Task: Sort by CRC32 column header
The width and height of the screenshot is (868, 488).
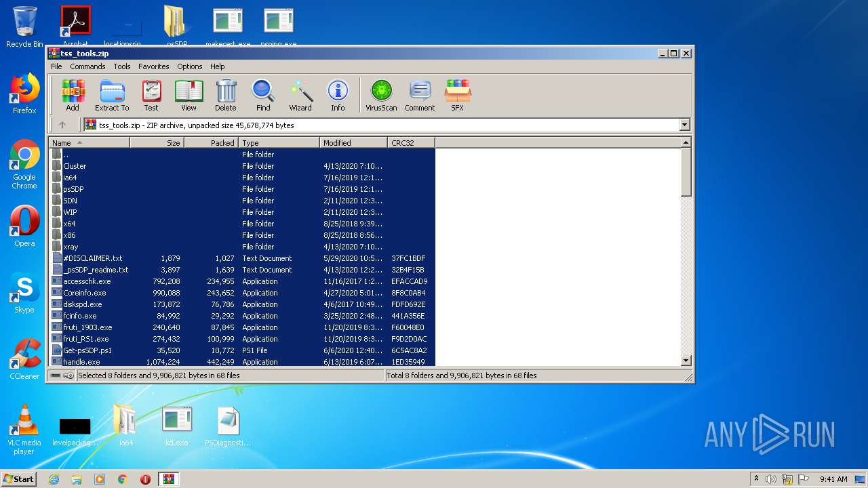Action: coord(411,142)
